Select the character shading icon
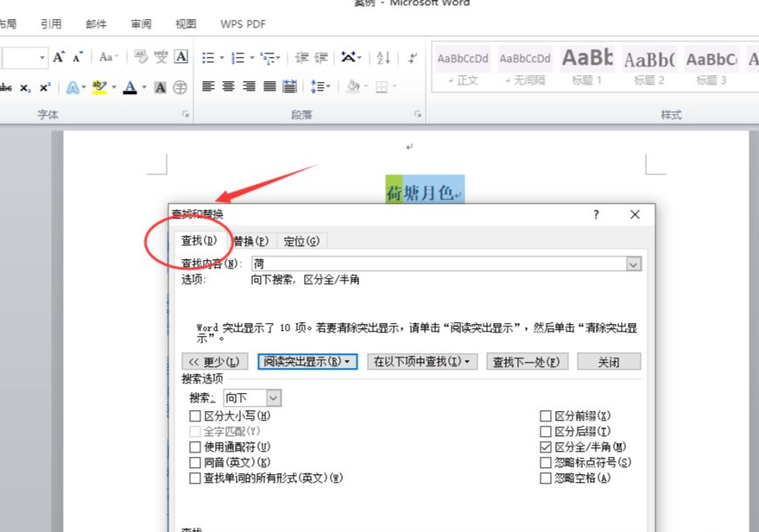This screenshot has height=532, width=759. (160, 87)
